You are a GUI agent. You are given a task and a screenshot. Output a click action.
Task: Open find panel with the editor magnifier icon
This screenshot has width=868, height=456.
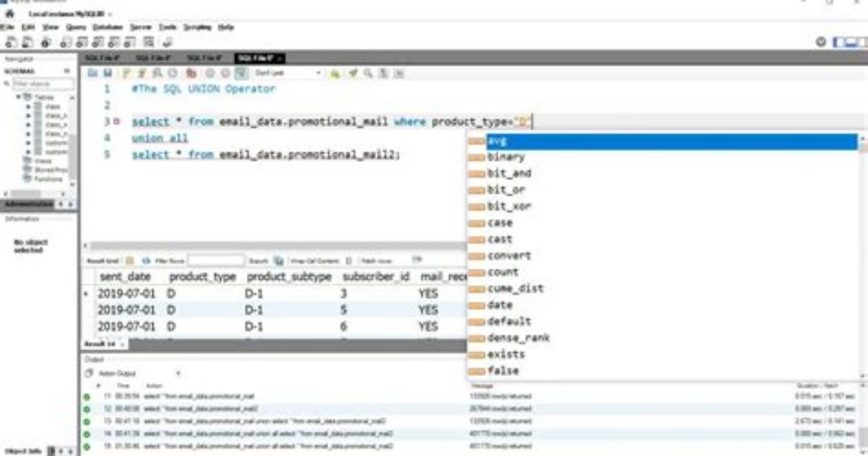[x=368, y=73]
